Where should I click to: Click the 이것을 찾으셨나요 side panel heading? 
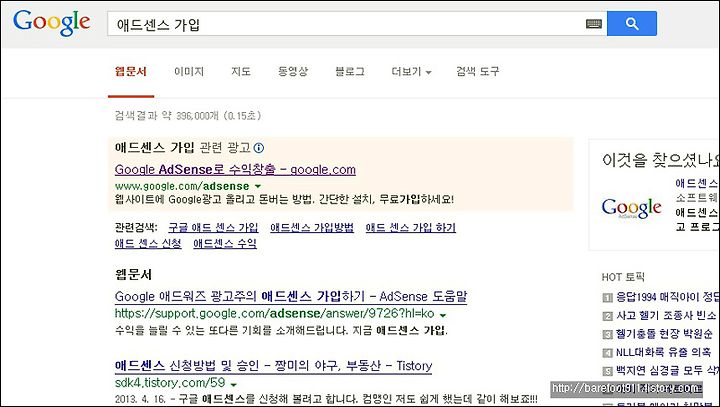659,160
